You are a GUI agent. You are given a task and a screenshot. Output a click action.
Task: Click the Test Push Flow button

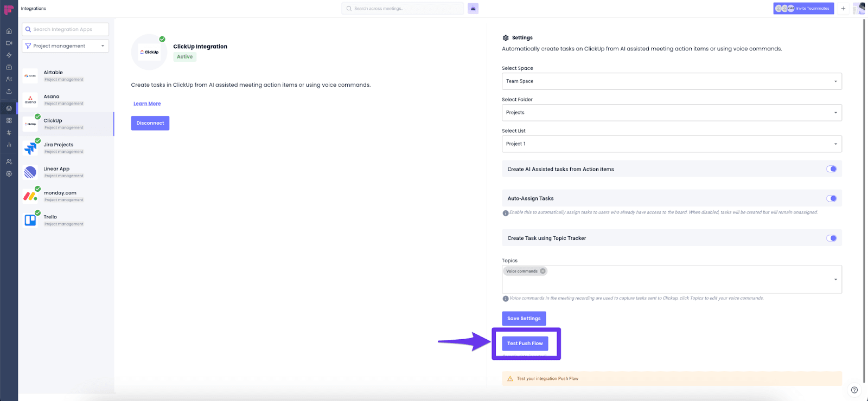(x=525, y=344)
